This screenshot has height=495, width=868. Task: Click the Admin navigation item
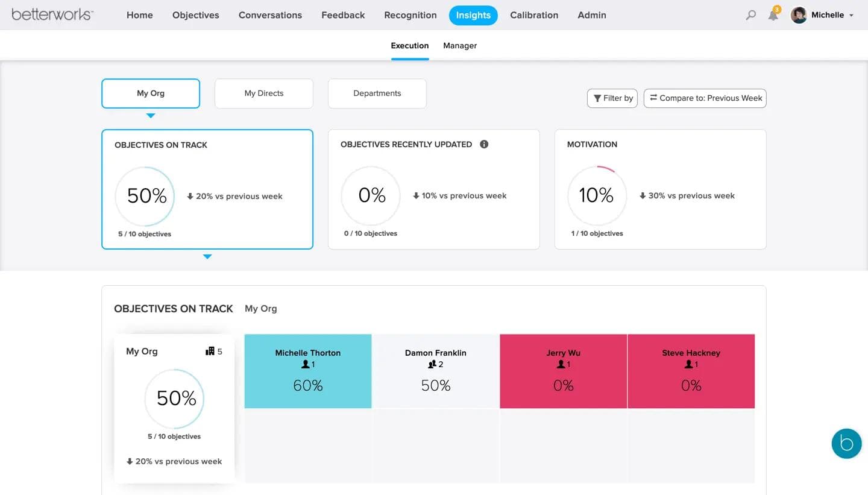click(591, 15)
